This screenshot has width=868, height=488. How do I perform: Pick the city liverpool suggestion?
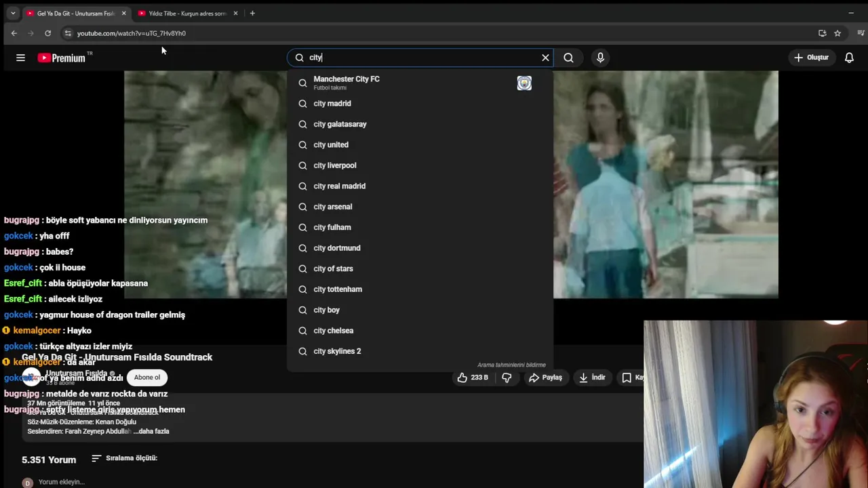(x=419, y=165)
